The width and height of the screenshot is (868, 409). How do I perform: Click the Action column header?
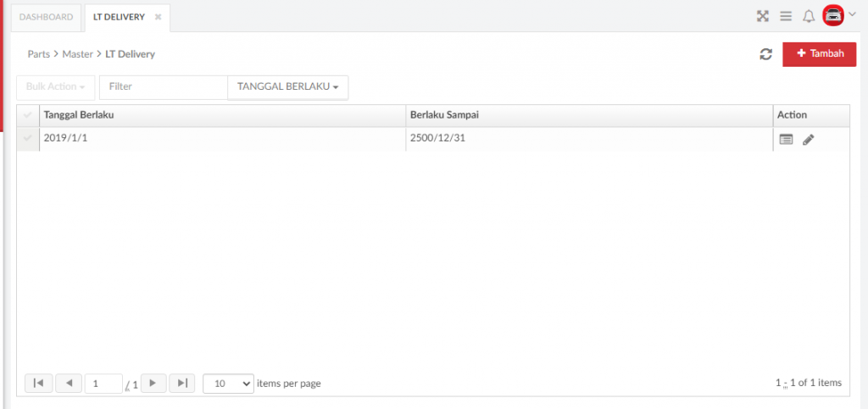click(811, 115)
